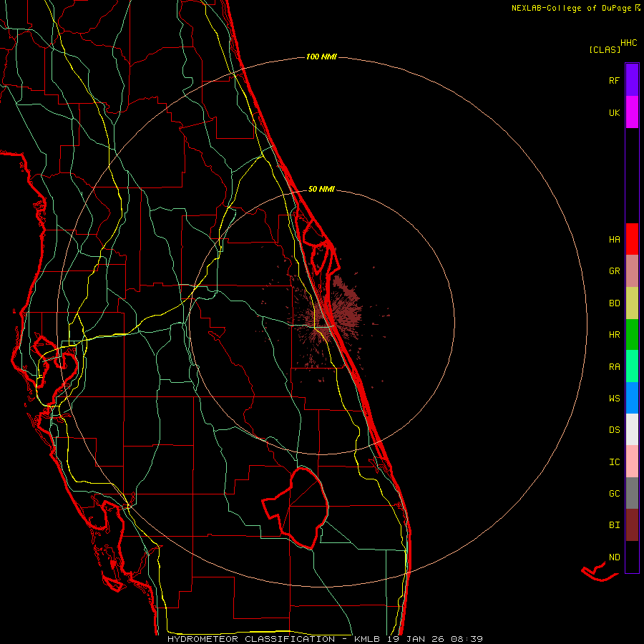
Task: Click the ND legend label
Action: click(x=614, y=557)
